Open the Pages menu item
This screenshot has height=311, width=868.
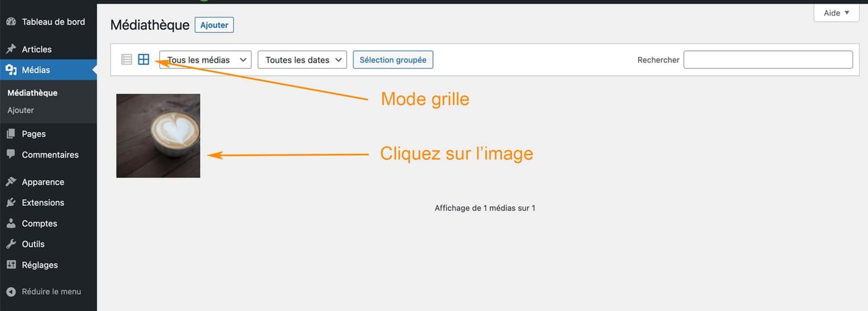[x=48, y=133]
